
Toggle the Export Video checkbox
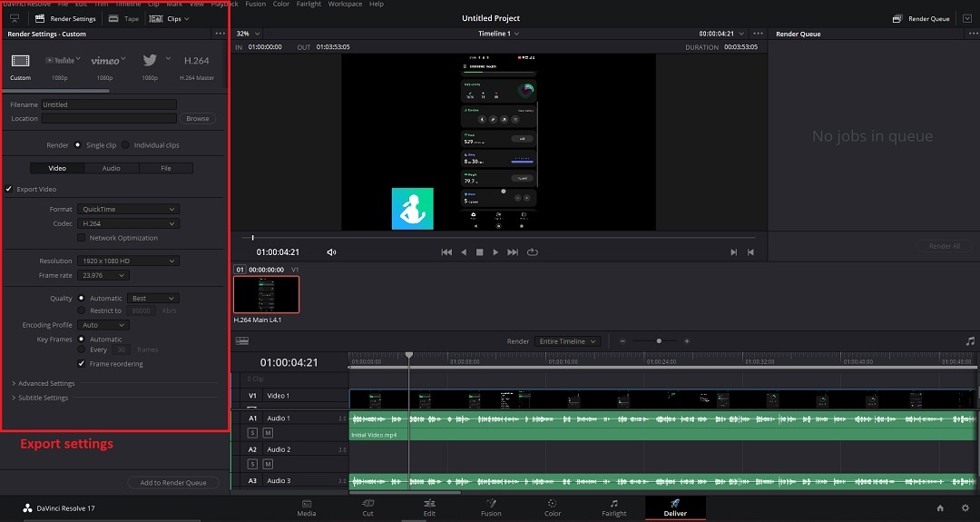[x=9, y=189]
